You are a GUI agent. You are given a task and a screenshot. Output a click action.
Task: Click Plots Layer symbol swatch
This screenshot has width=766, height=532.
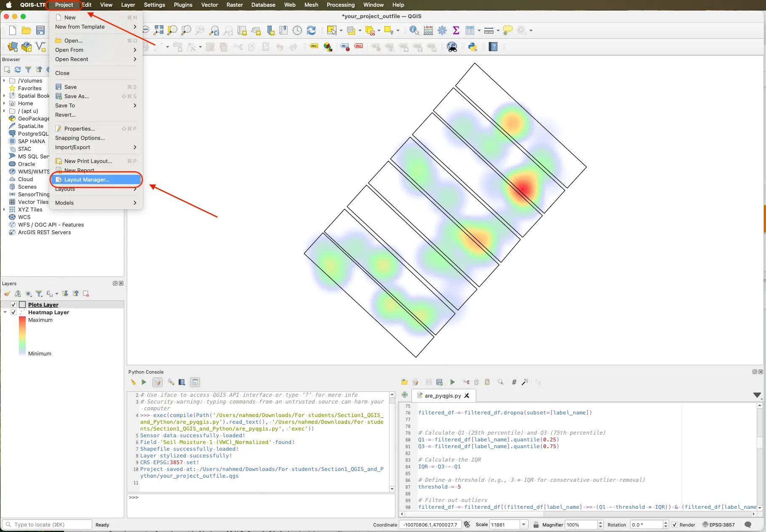click(22, 305)
